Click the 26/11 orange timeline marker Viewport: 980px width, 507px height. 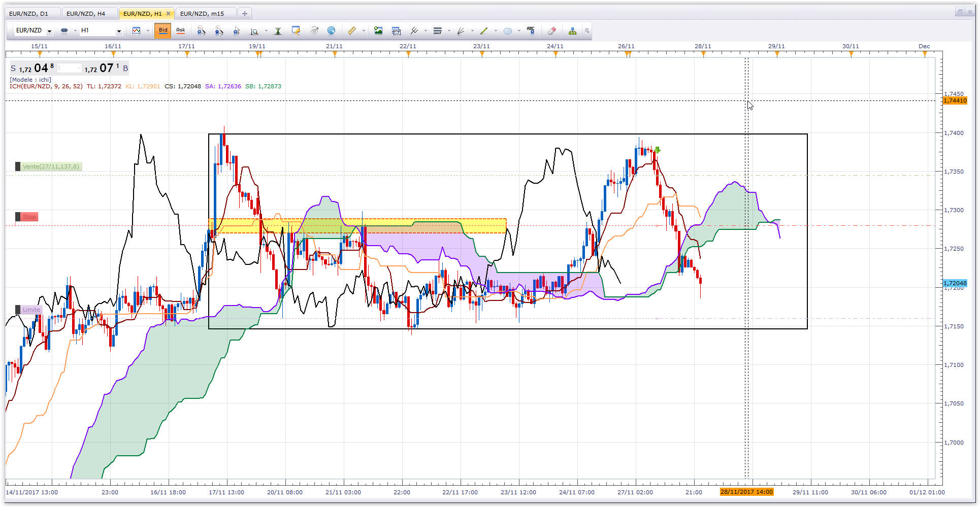[x=628, y=53]
